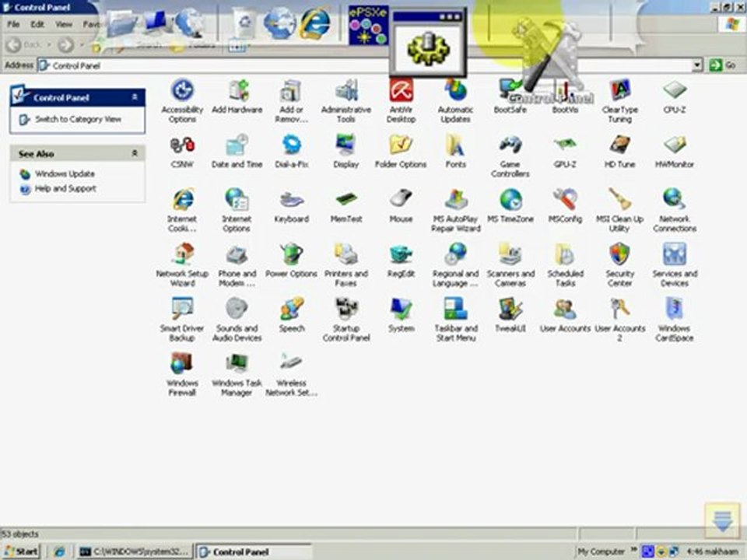Open Taskbar and Start Menu icon
Screen dimensions: 747x560
(456, 320)
